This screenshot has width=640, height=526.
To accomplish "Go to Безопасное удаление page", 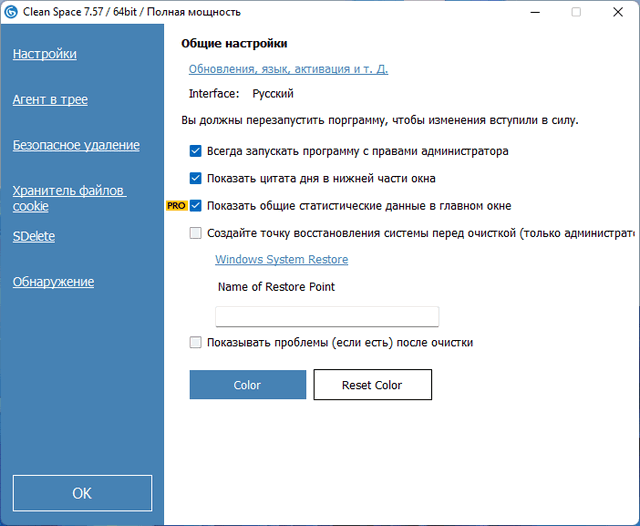I will pos(76,145).
